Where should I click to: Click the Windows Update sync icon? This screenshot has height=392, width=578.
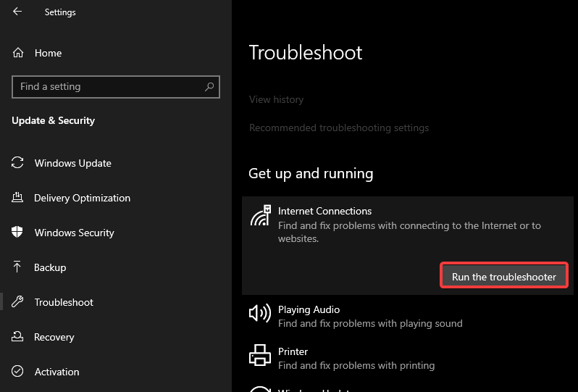click(x=17, y=162)
